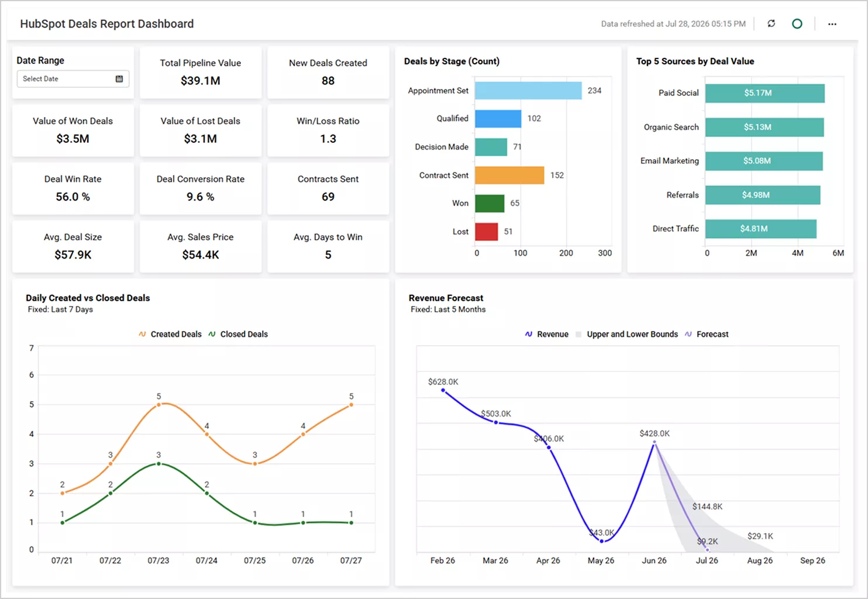Screen dimensions: 868x599
Task: Click the Won green bar
Action: pyautogui.click(x=490, y=203)
